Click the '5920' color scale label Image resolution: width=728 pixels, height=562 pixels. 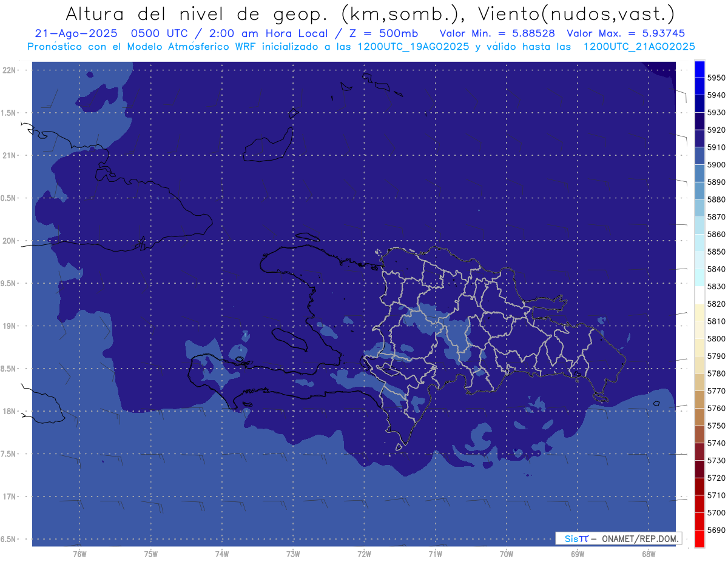pyautogui.click(x=716, y=130)
